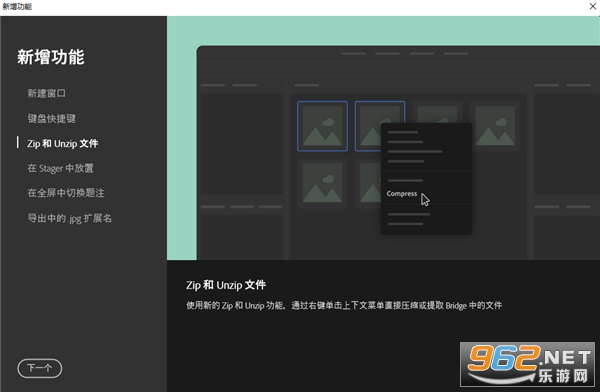Open the 键盘快捷键 feature item
The image size is (600, 392).
click(52, 118)
